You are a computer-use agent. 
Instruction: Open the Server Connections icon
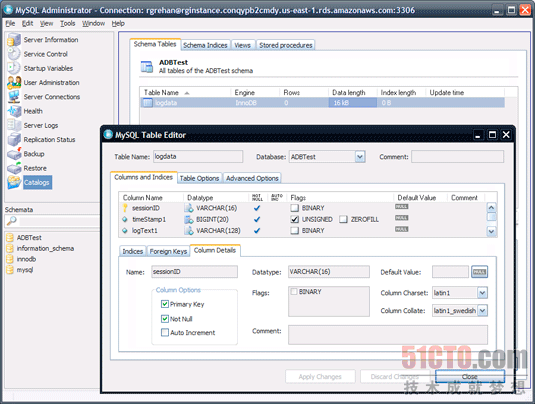click(x=14, y=97)
